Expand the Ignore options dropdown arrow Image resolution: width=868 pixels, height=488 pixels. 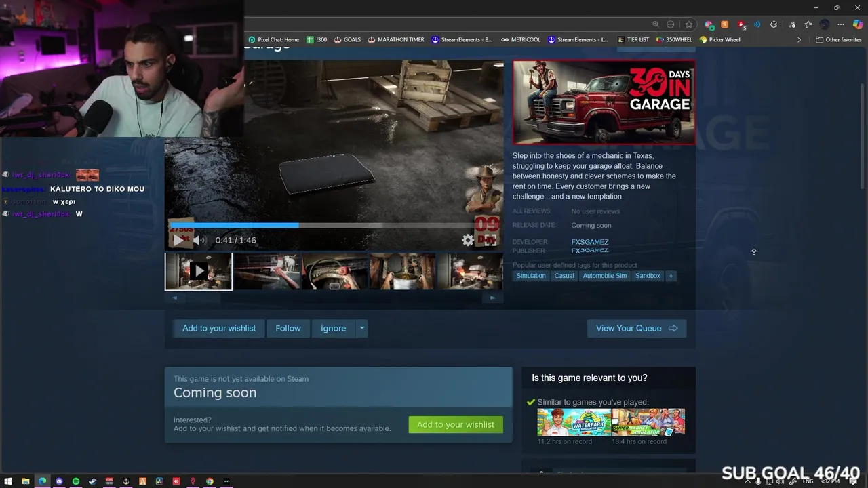point(362,328)
